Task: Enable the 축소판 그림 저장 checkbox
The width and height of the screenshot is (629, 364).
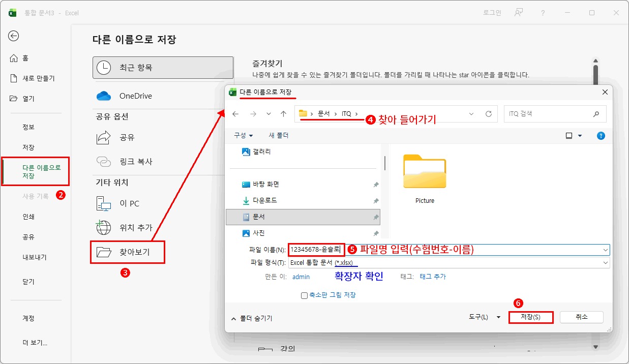Action: click(x=305, y=295)
